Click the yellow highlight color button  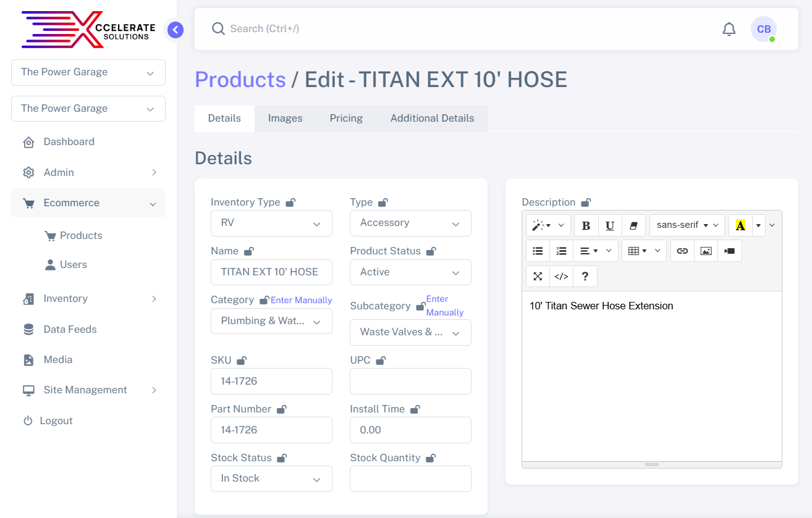click(x=740, y=225)
